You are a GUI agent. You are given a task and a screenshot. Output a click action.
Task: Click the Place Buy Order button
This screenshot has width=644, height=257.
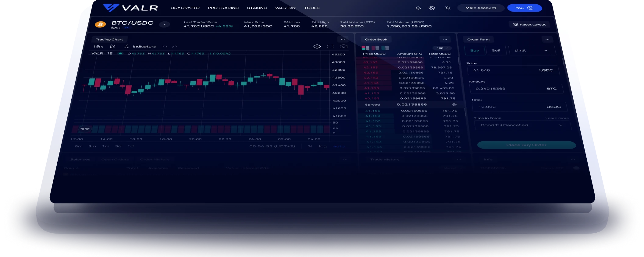tap(526, 145)
